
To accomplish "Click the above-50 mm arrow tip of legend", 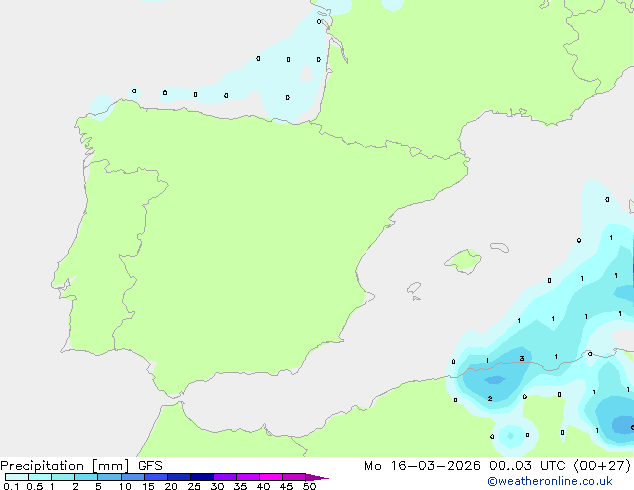I will click(317, 477).
